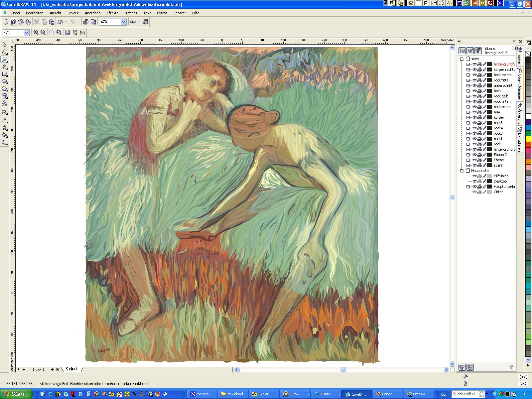
Task: Click Zoom to Page icon
Action: click(68, 33)
